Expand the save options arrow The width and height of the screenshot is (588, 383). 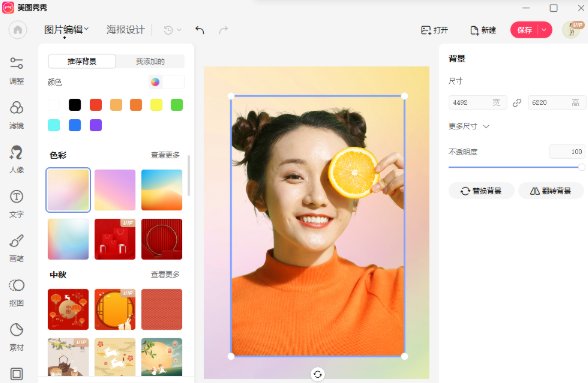click(x=544, y=30)
